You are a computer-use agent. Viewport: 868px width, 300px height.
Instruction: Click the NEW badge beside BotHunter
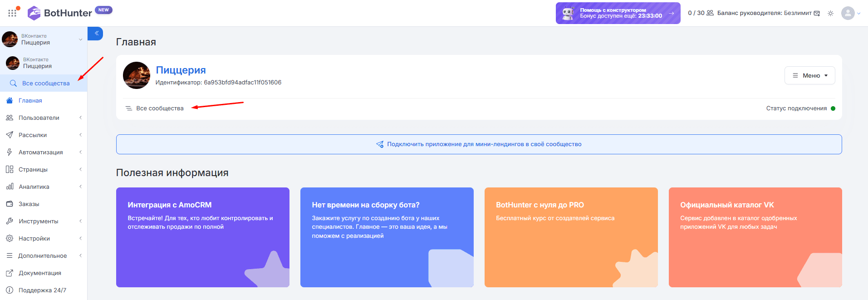coord(103,10)
